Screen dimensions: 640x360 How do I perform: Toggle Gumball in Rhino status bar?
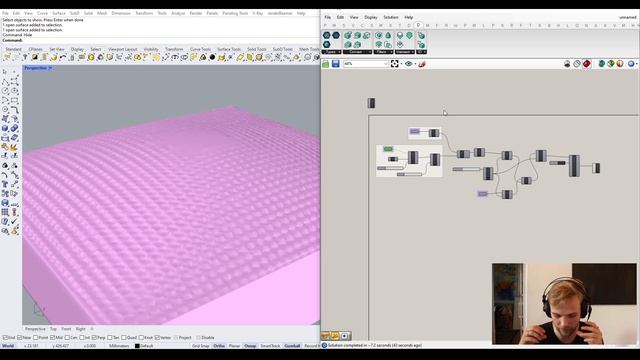(292, 346)
